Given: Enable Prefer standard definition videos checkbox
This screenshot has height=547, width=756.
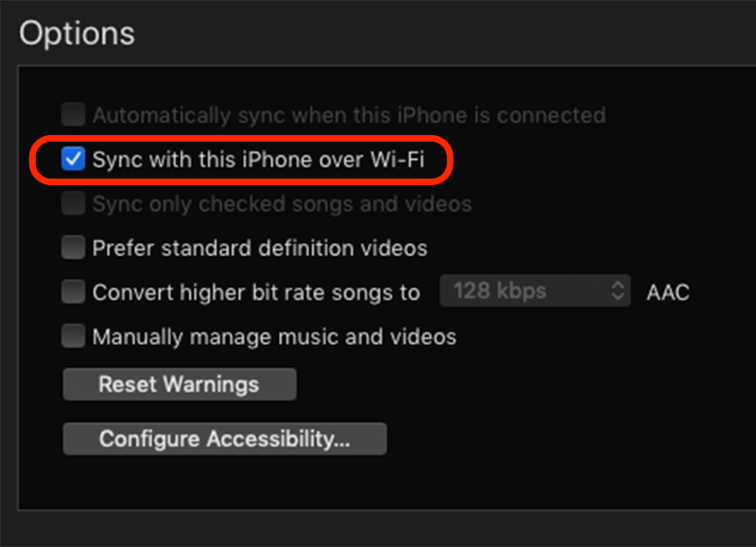Looking at the screenshot, I should click(74, 248).
